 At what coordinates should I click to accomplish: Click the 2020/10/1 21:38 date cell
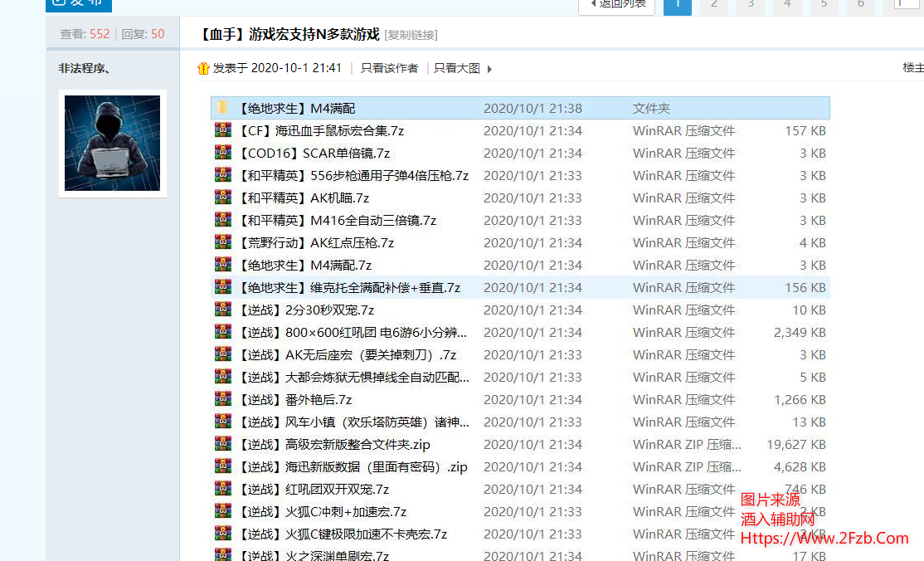click(533, 108)
